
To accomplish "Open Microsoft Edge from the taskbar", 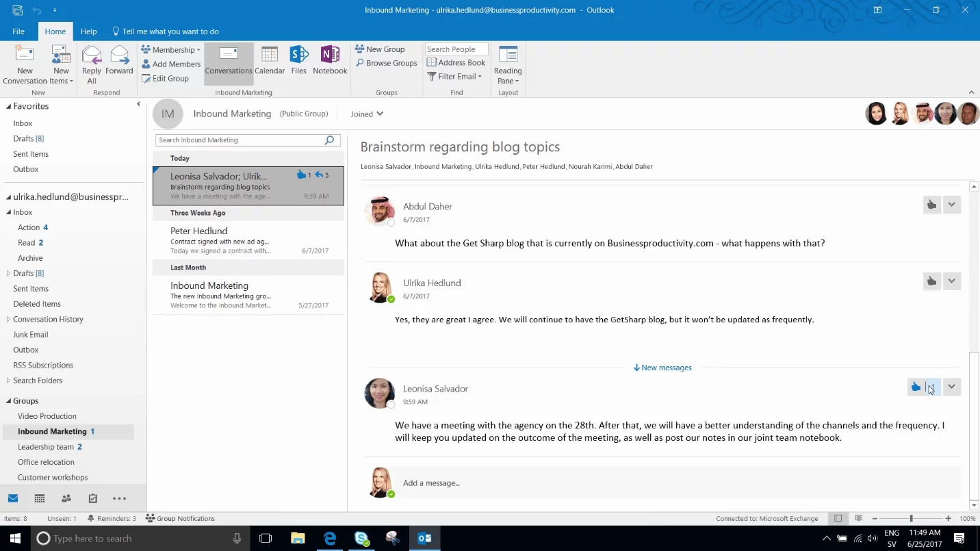I will tap(330, 539).
